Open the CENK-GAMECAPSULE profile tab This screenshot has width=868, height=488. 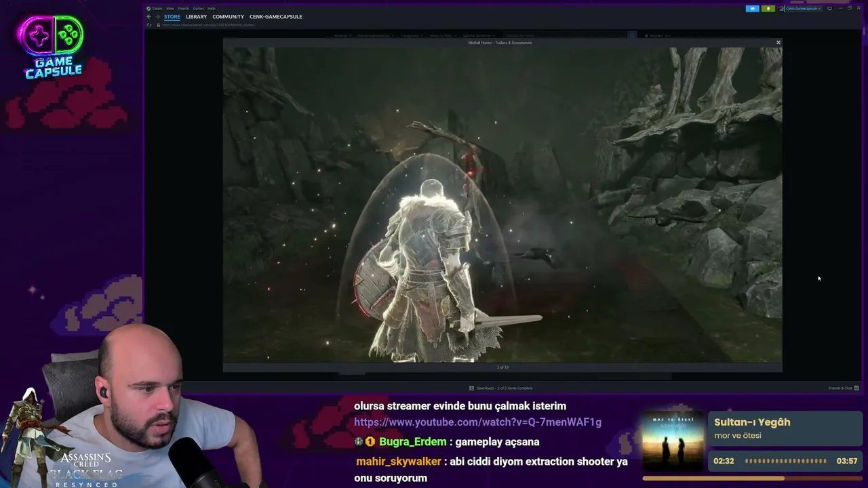(x=276, y=16)
